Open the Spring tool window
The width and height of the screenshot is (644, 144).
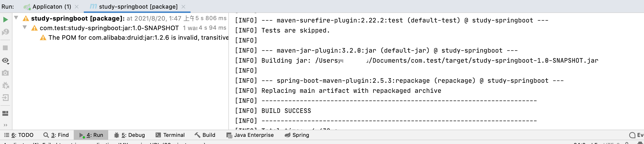point(297,135)
